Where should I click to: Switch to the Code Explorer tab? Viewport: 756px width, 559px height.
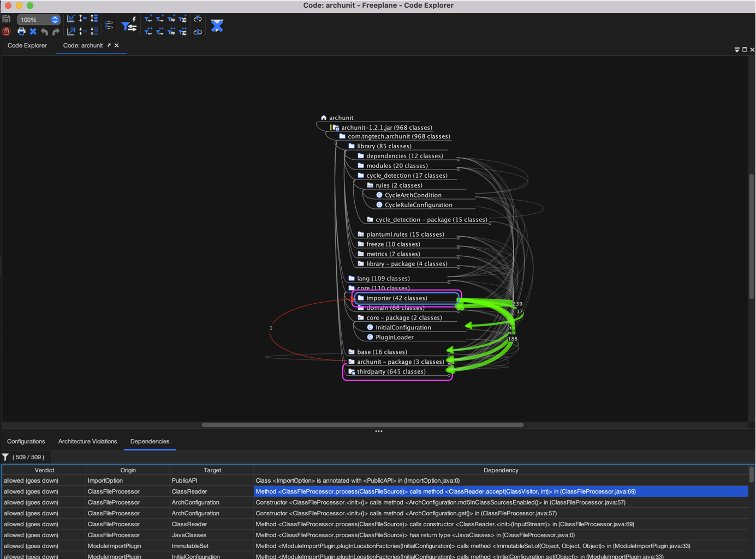pos(27,45)
